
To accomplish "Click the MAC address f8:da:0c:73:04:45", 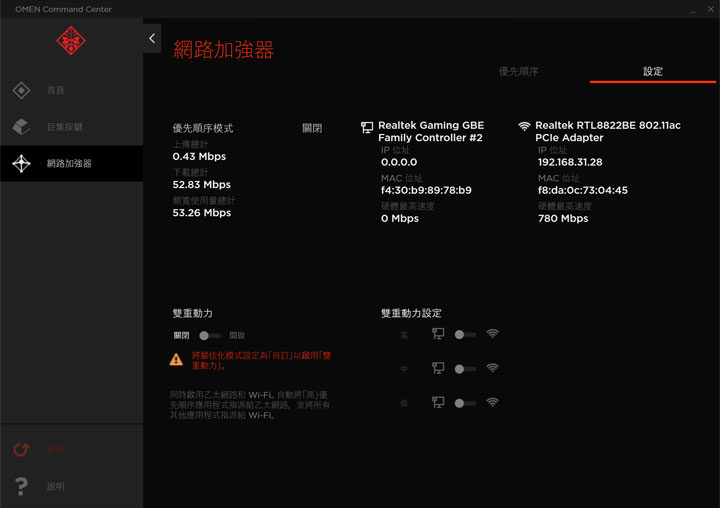I will pos(583,190).
